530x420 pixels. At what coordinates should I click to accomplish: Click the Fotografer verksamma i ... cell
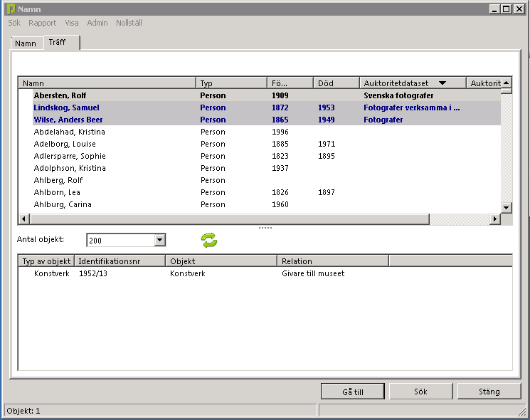click(x=412, y=107)
